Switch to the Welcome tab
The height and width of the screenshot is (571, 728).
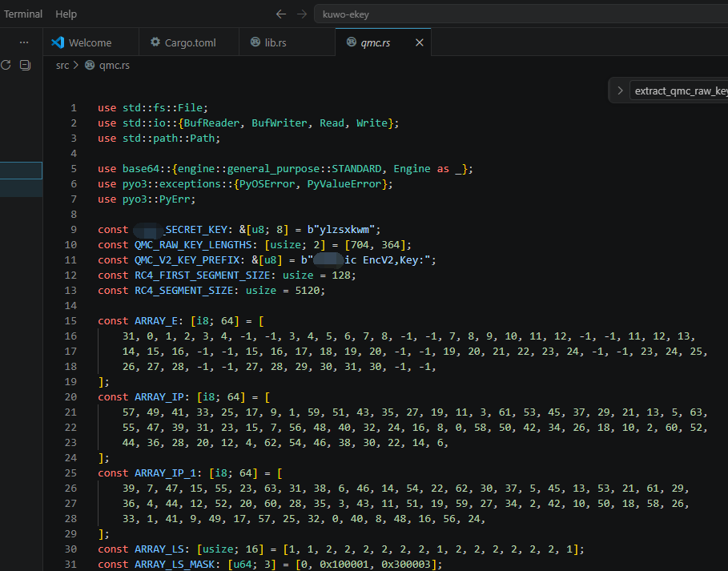(91, 42)
